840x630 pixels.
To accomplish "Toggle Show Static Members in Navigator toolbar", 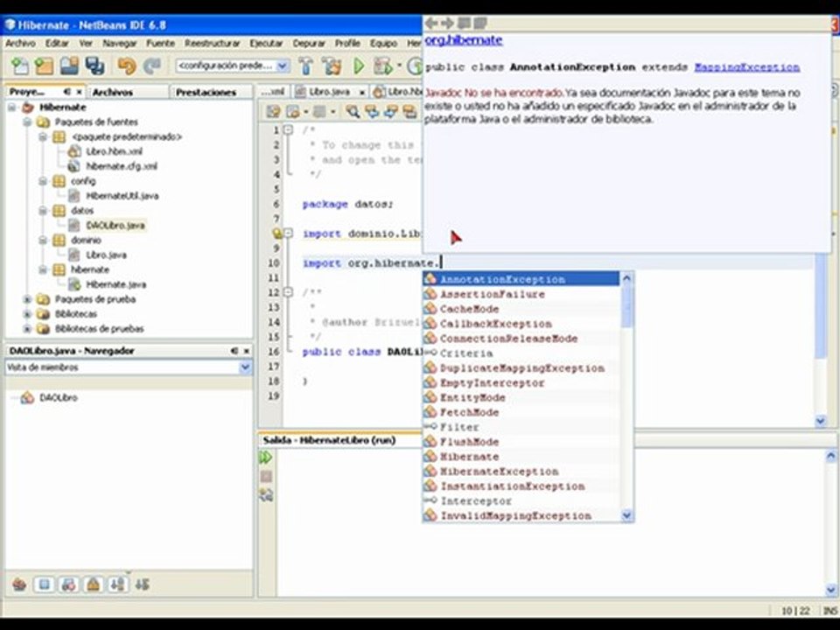I will tap(68, 584).
